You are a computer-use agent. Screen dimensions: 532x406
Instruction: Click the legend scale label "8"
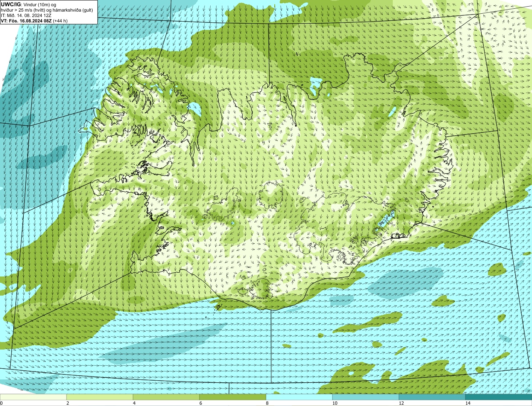pyautogui.click(x=267, y=403)
